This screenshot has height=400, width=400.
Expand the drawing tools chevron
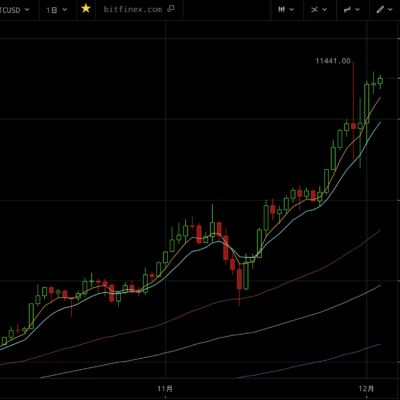(391, 10)
